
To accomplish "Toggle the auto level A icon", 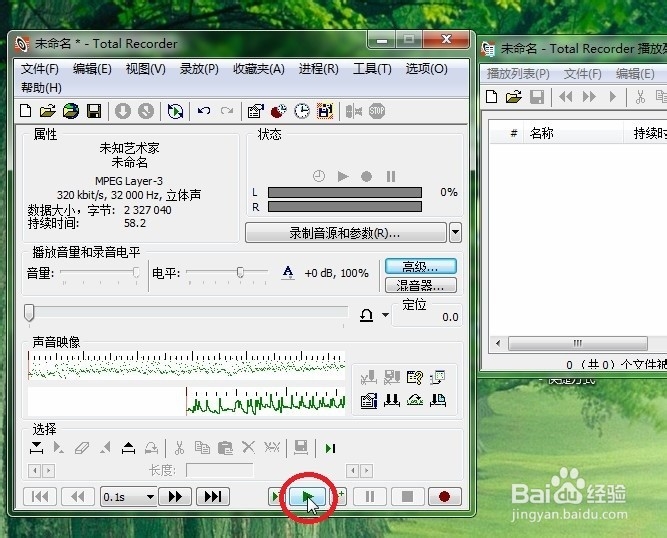I will (x=288, y=273).
